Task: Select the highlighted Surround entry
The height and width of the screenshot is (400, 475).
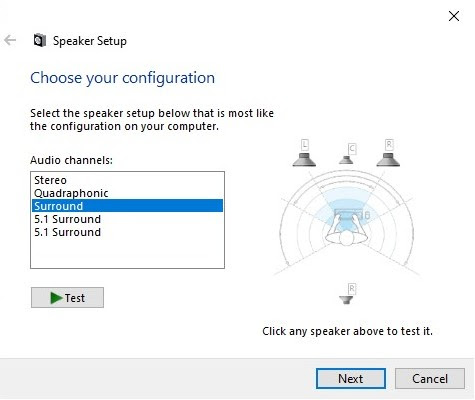Action: [127, 206]
